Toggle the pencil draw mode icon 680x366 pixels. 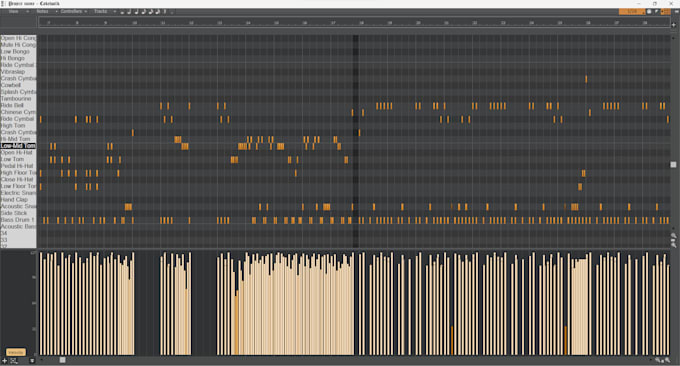pos(657,12)
